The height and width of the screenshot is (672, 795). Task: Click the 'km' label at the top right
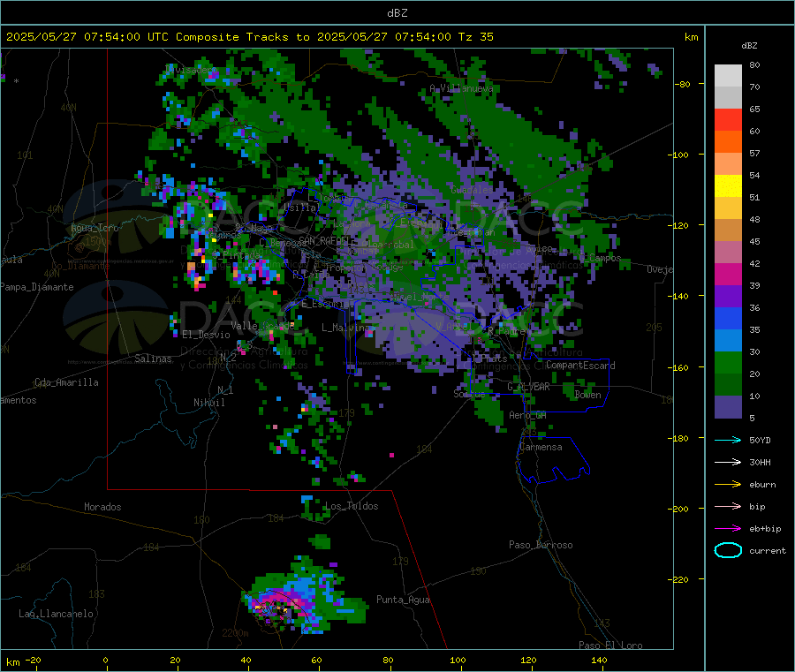click(691, 37)
